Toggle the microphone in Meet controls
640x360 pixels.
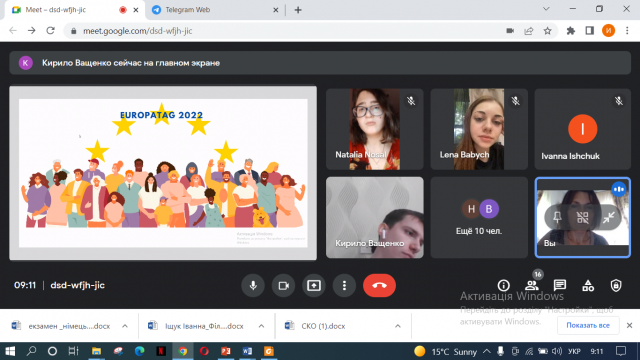pos(253,285)
